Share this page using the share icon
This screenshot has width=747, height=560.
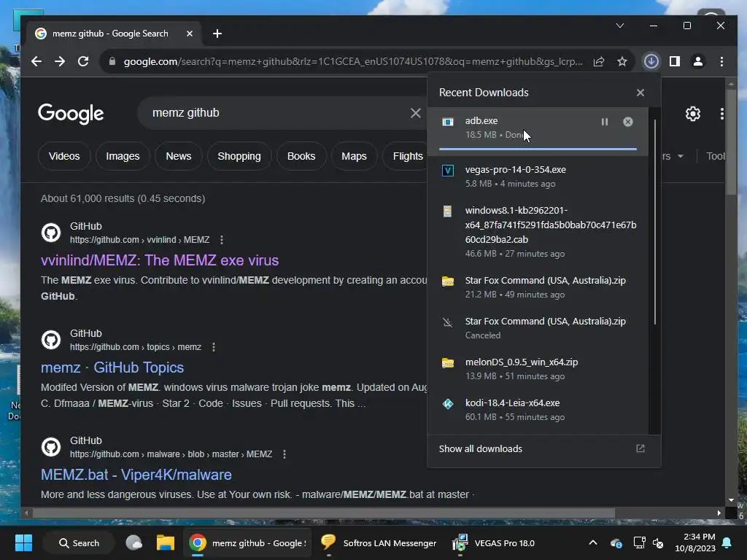[599, 61]
